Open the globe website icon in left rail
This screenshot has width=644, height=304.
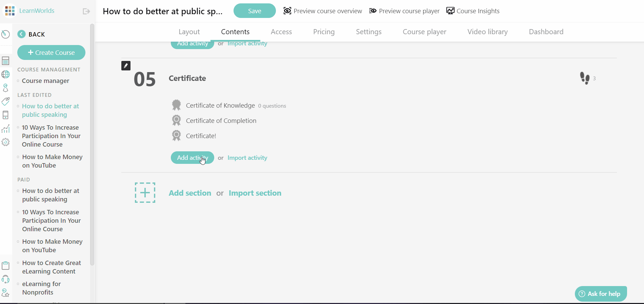(6, 74)
